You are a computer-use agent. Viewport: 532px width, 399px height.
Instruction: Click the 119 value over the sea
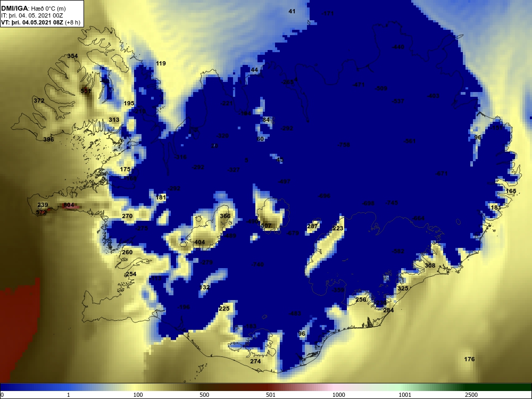coord(161,63)
